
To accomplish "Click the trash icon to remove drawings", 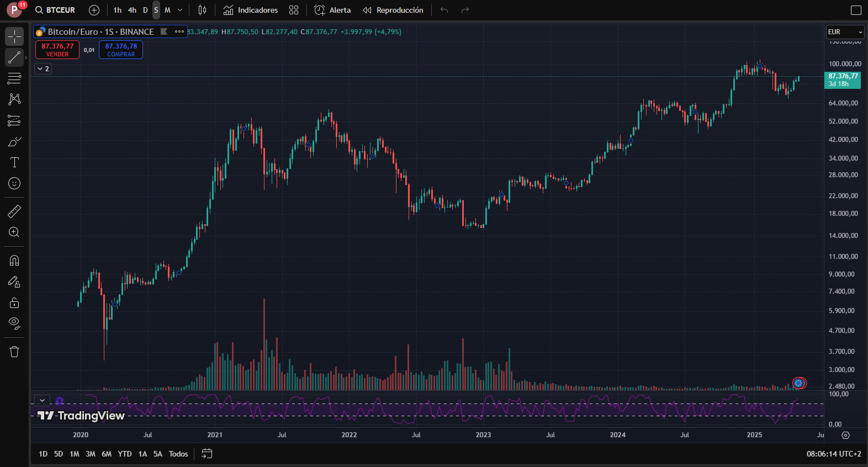I will click(14, 352).
